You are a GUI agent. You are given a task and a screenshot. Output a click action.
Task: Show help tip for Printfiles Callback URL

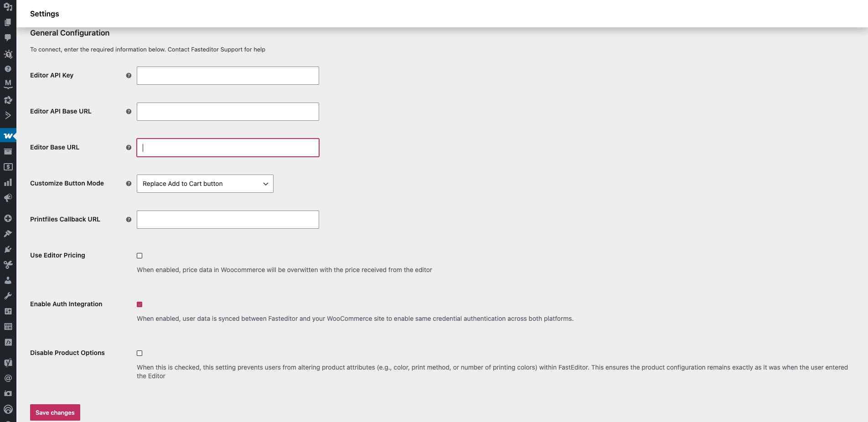[129, 220]
